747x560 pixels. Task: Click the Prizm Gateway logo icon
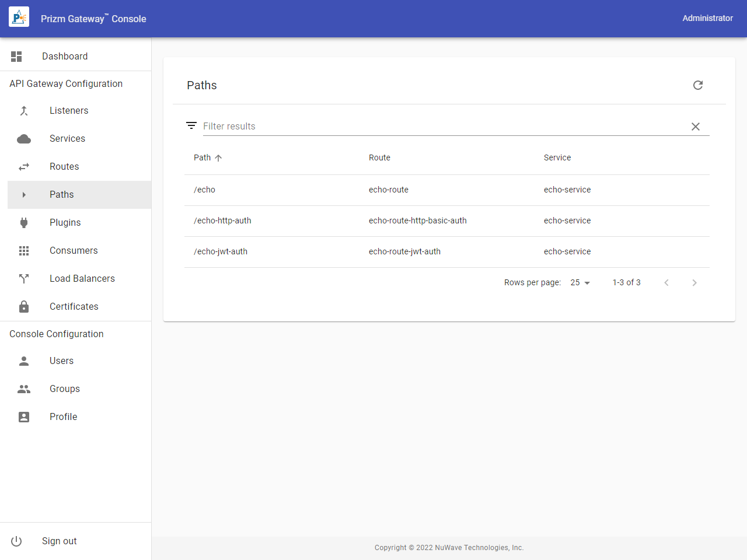(19, 18)
